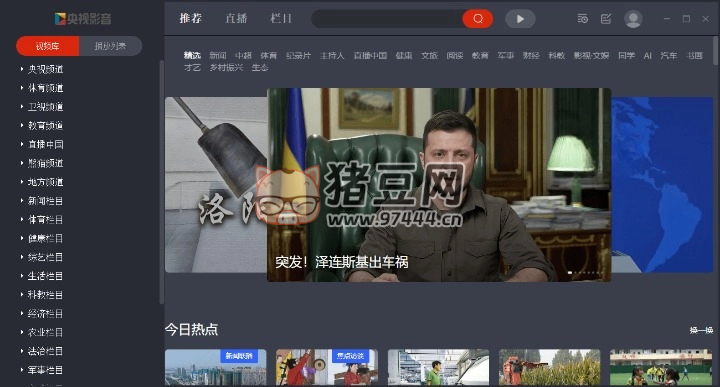
Task: Open the 栏目 top tab
Action: [x=281, y=18]
